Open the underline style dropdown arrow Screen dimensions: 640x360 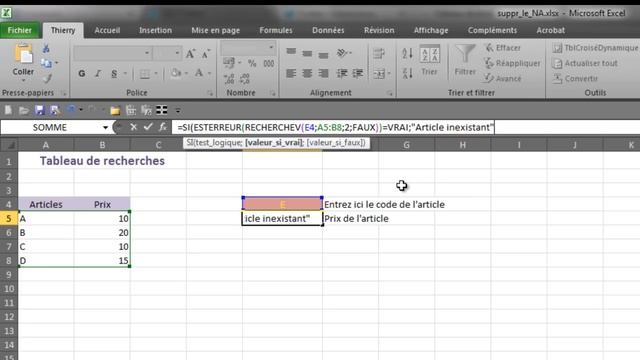click(x=125, y=74)
